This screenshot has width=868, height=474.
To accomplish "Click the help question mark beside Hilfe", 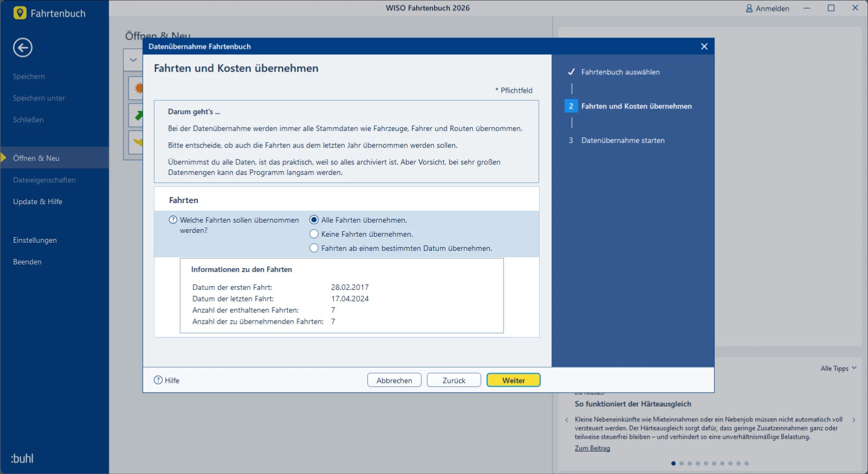I will pyautogui.click(x=158, y=380).
